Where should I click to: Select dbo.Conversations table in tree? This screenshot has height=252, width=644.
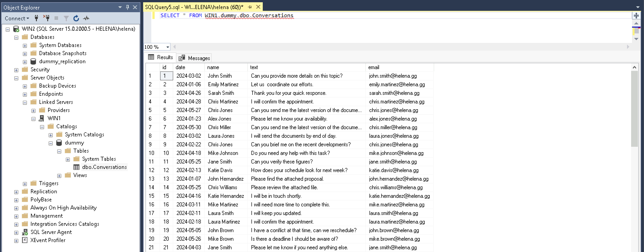click(104, 167)
